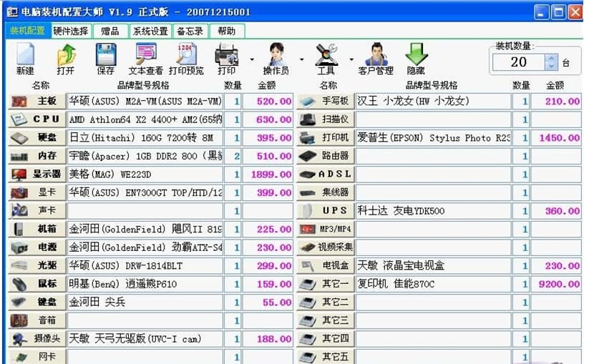Open the 系统设置 tab
Image resolution: width=589 pixels, height=364 pixels.
(x=150, y=31)
